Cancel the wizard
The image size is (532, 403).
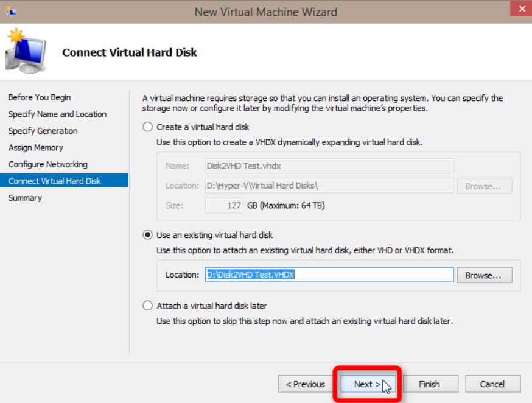click(x=492, y=384)
